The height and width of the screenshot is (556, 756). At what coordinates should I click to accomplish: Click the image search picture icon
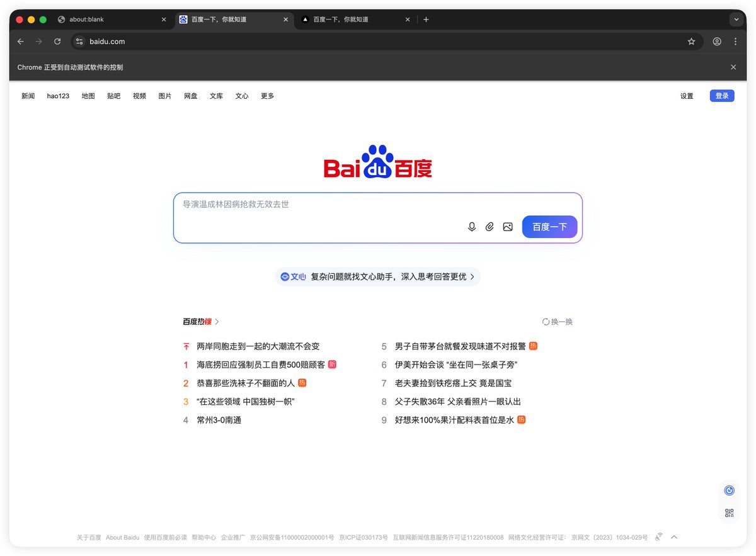(508, 227)
